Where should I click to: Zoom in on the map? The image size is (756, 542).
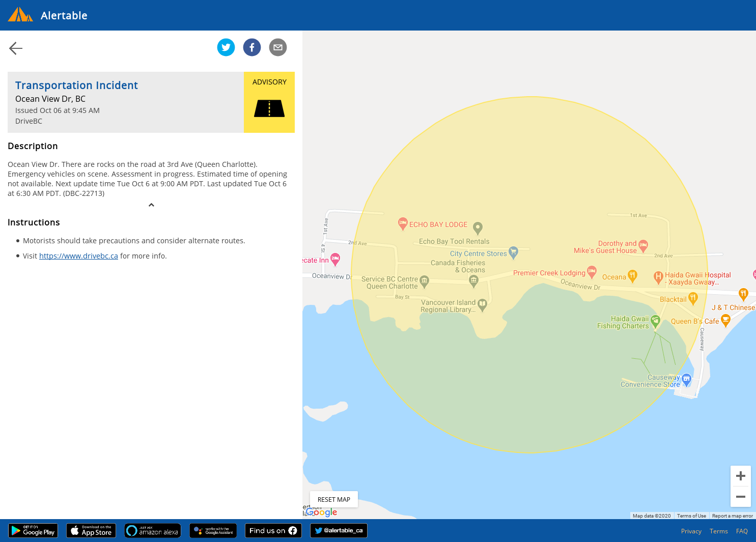click(x=741, y=476)
